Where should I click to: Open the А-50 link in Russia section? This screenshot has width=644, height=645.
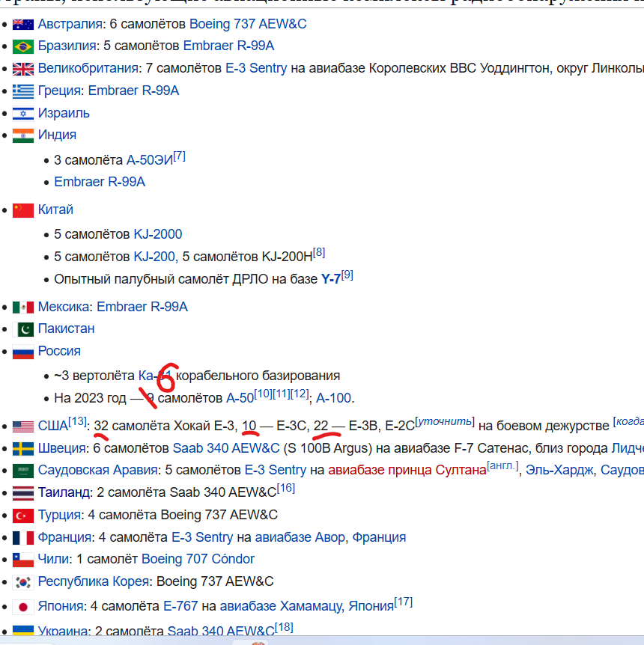240,398
